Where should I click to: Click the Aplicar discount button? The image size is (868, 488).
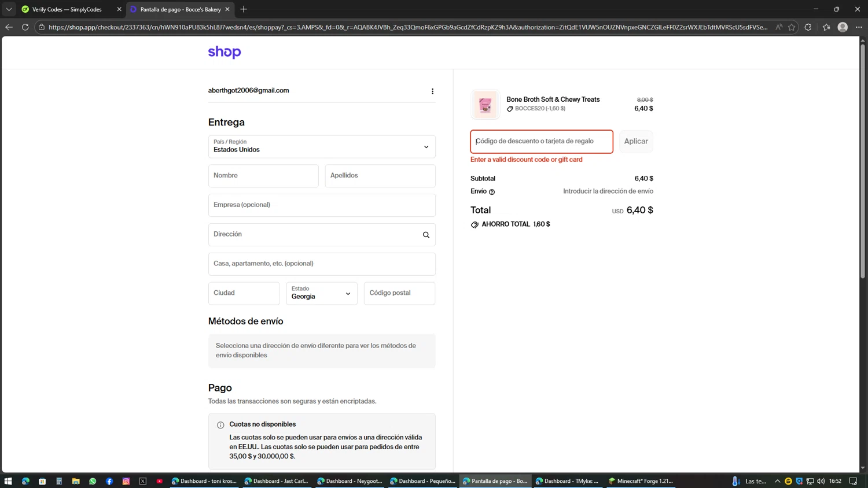point(636,142)
